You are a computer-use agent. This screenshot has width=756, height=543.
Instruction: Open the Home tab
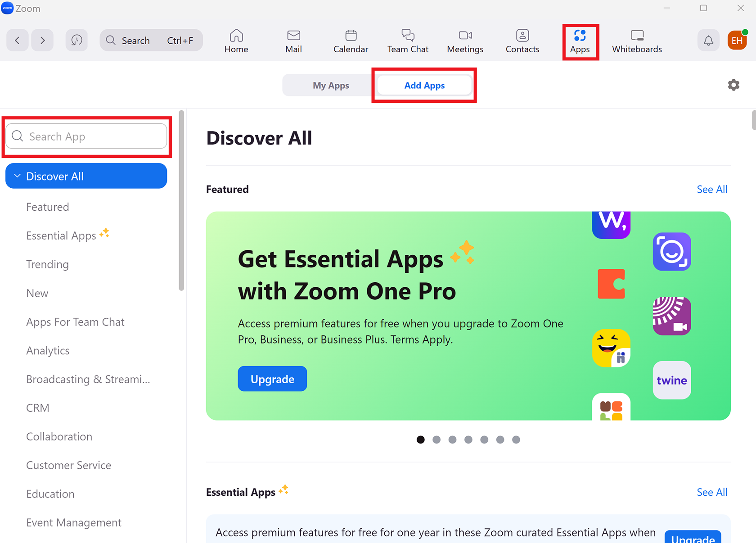click(x=236, y=41)
